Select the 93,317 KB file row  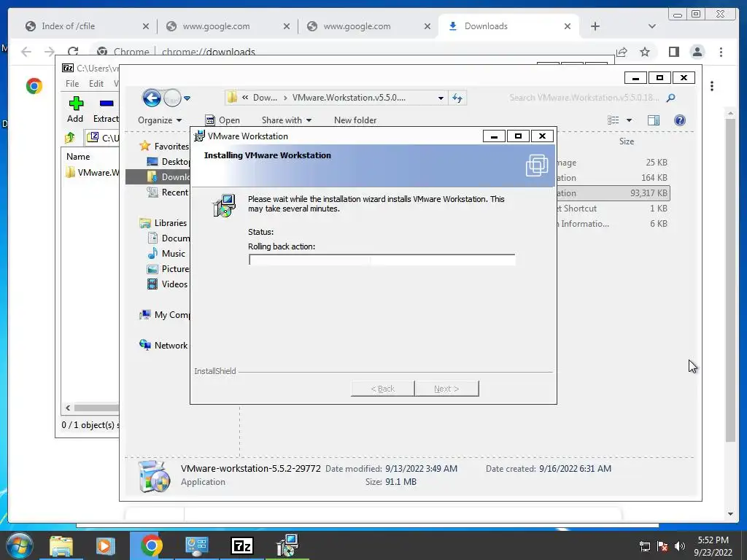tap(613, 193)
